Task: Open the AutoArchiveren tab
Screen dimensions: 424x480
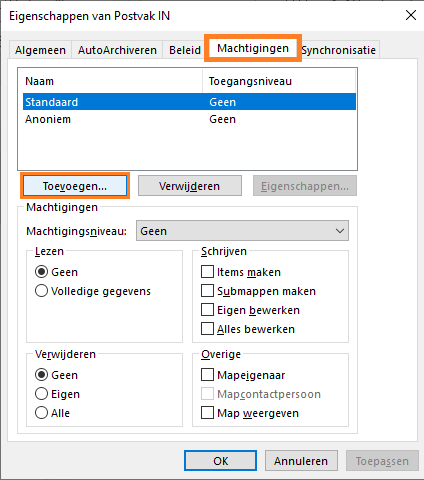Action: pos(117,50)
